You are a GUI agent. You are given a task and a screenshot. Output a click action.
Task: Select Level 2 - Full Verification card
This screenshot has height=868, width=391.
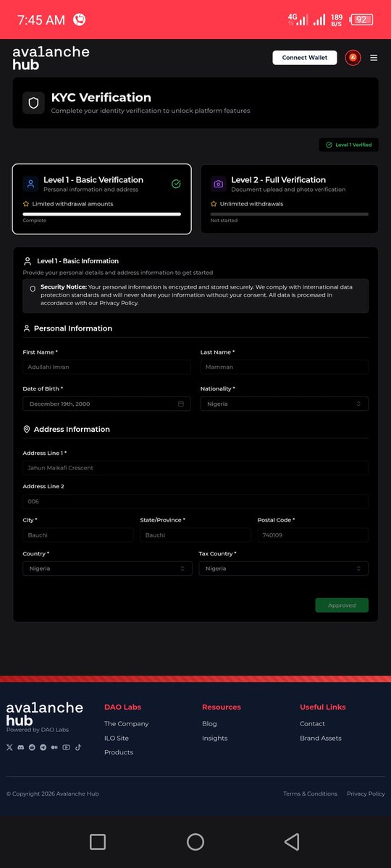click(x=289, y=199)
